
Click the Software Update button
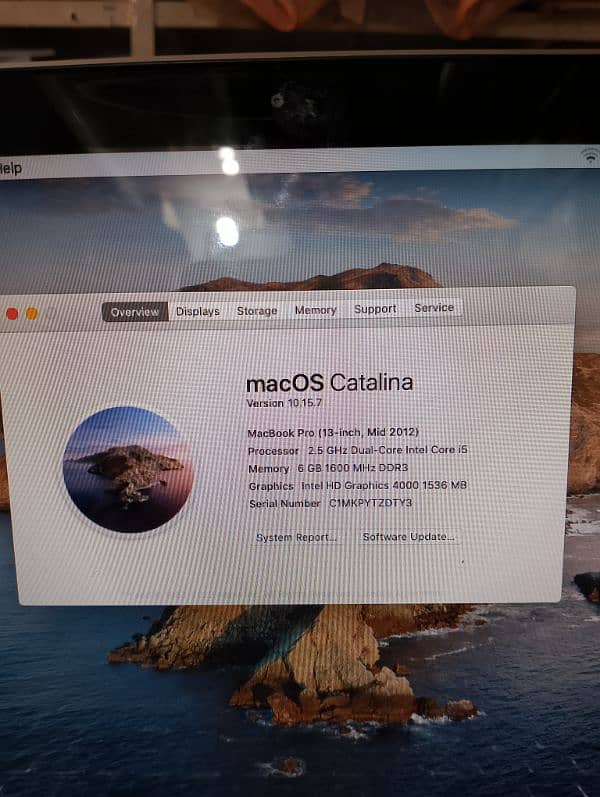408,537
